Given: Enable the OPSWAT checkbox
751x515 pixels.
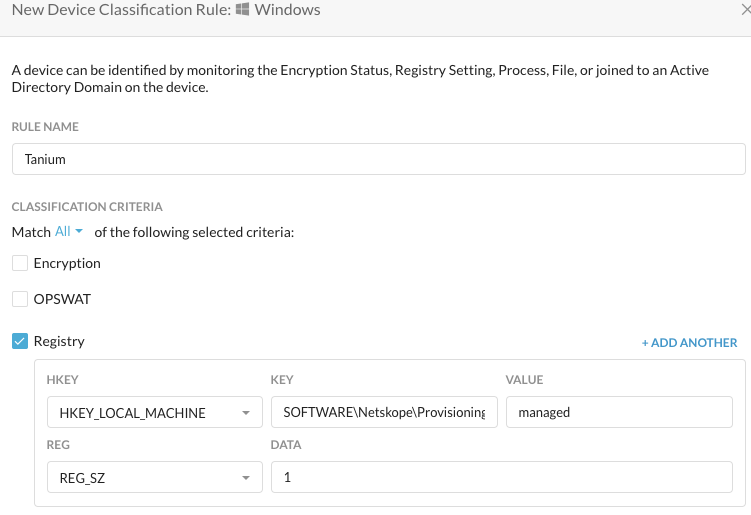Looking at the screenshot, I should (x=20, y=299).
